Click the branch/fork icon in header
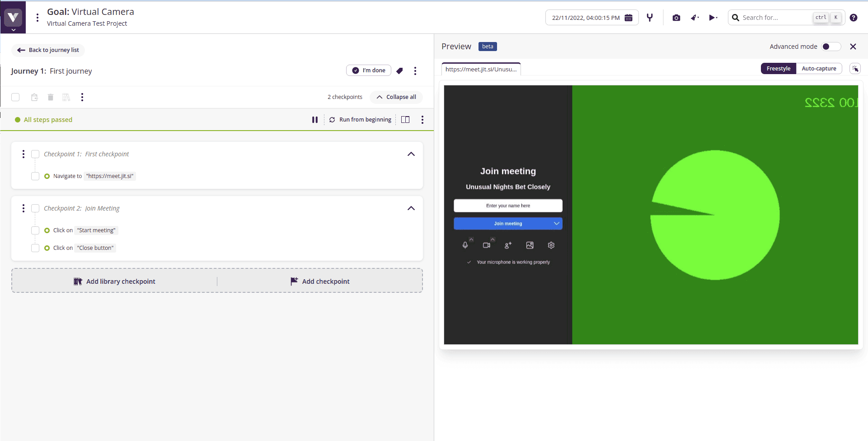Image resolution: width=868 pixels, height=441 pixels. tap(650, 18)
